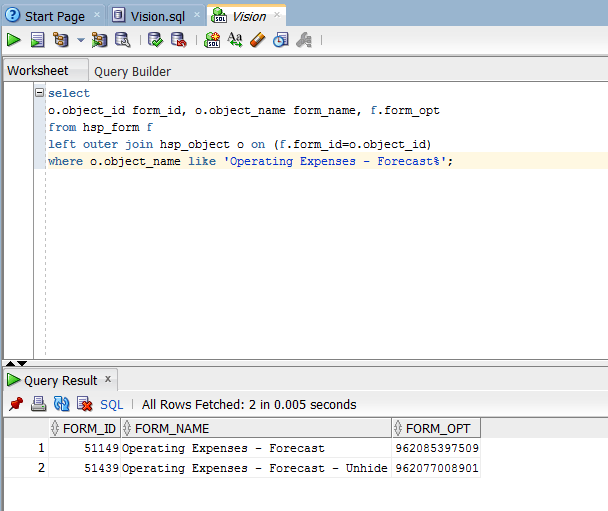Viewport: 608px width, 511px height.
Task: Click the SQL link in the result toolbar
Action: click(x=112, y=405)
